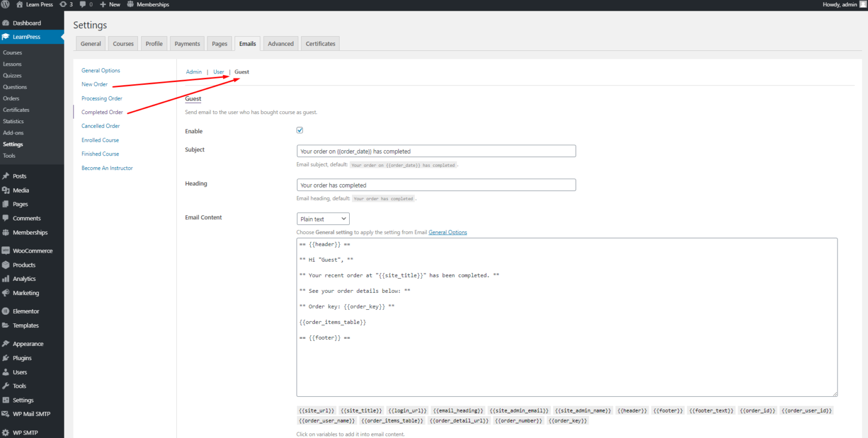Image resolution: width=868 pixels, height=438 pixels.
Task: Open the General Options link
Action: 101,70
